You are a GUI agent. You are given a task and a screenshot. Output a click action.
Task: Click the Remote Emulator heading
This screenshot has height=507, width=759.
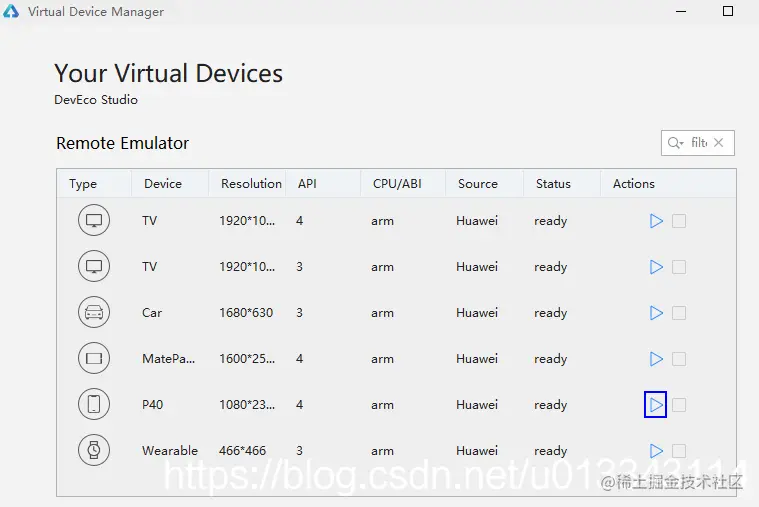[122, 143]
